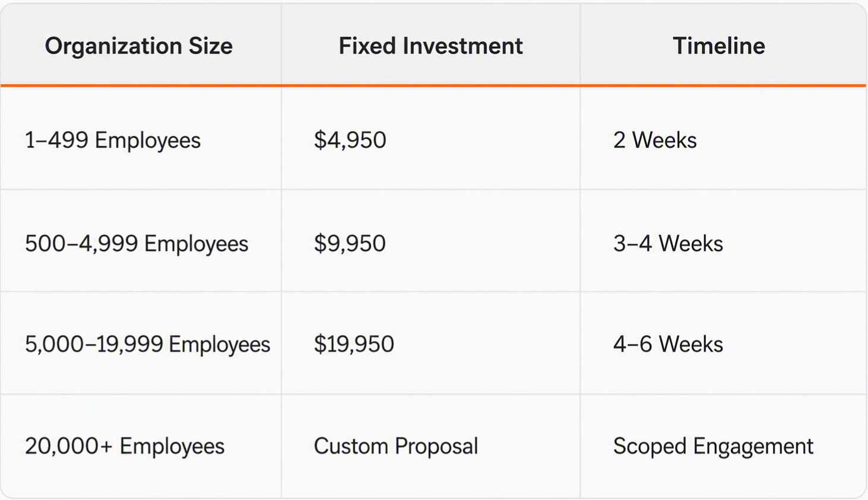Image resolution: width=868 pixels, height=500 pixels.
Task: Click the orange line under Timeline header
Action: 723,85
